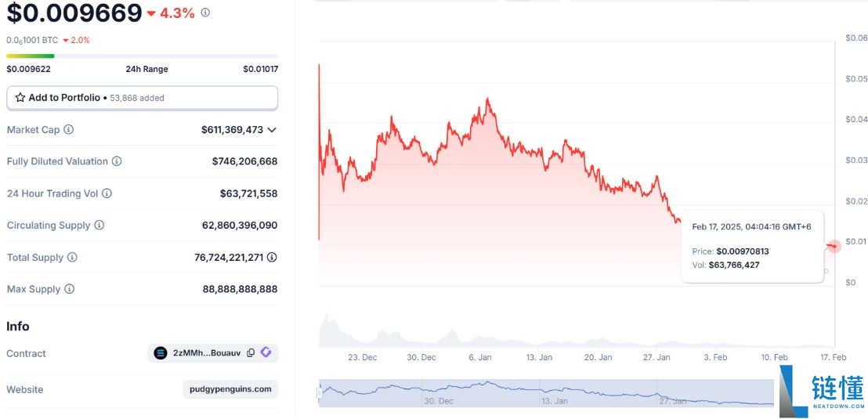This screenshot has width=868, height=419.
Task: Show Circulating Supply info tooltip
Action: coord(99,226)
